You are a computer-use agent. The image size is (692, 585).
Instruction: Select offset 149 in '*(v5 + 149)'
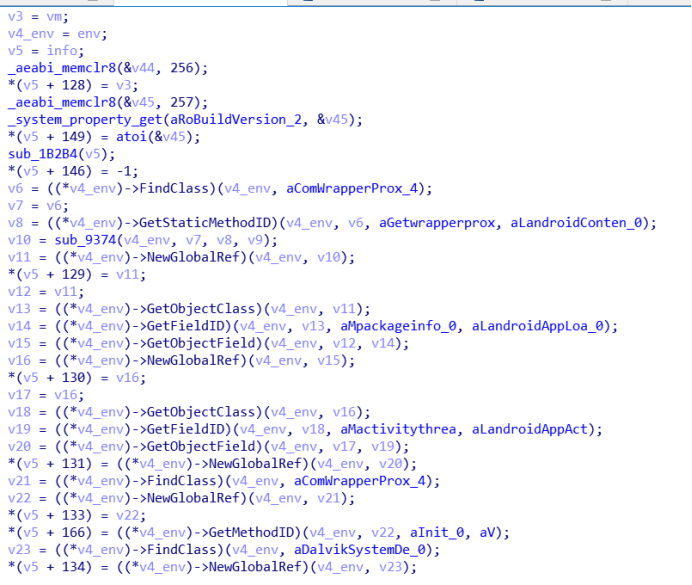coord(73,137)
